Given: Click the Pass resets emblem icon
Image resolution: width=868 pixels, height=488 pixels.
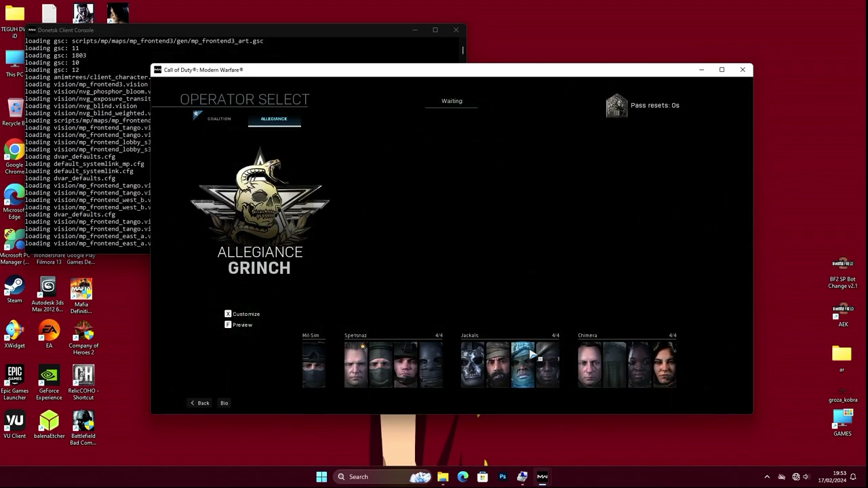Looking at the screenshot, I should coord(616,106).
